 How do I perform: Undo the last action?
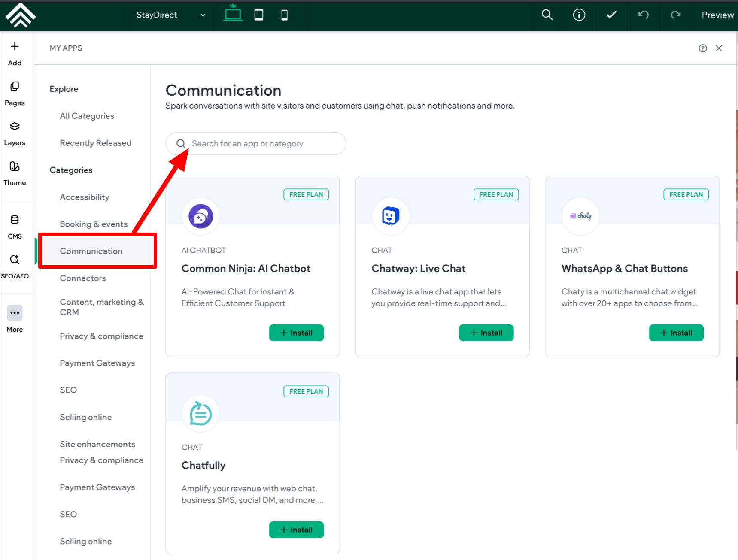click(x=643, y=15)
